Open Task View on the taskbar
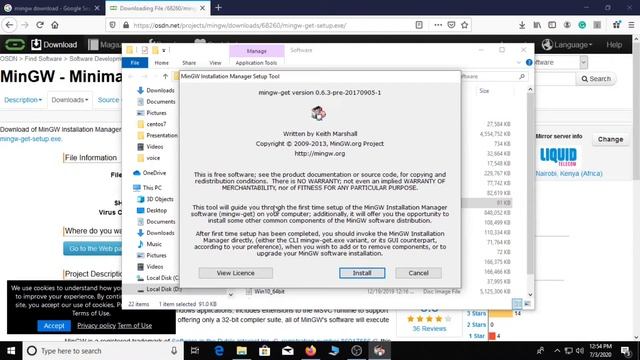 pyautogui.click(x=195, y=351)
